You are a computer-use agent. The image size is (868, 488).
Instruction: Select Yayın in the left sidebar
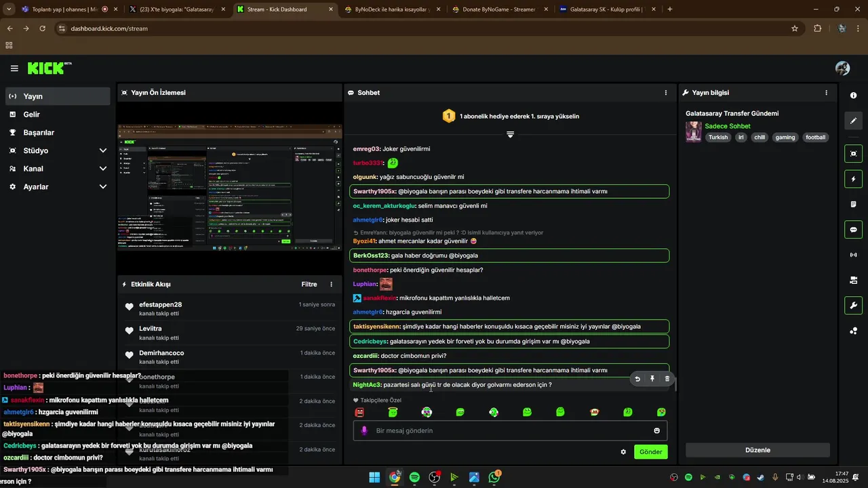point(58,96)
